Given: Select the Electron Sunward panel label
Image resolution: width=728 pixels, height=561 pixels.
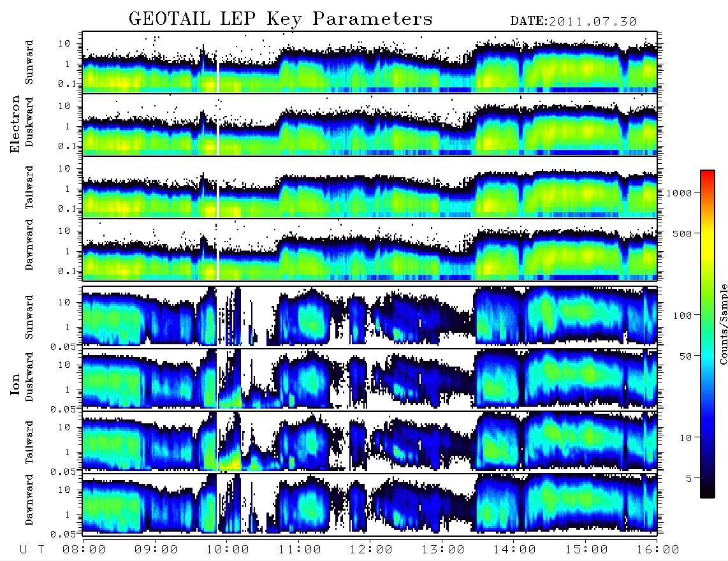Looking at the screenshot, I should pyautogui.click(x=29, y=62).
